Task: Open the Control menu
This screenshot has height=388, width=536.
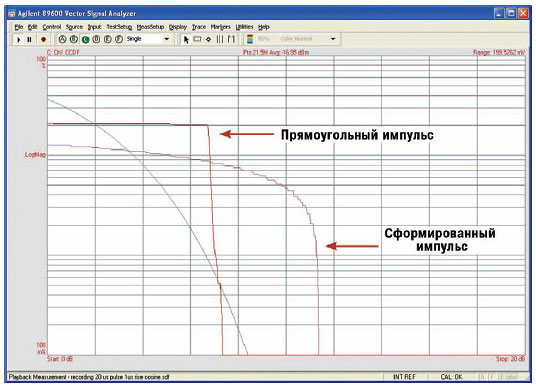Action: click(52, 27)
